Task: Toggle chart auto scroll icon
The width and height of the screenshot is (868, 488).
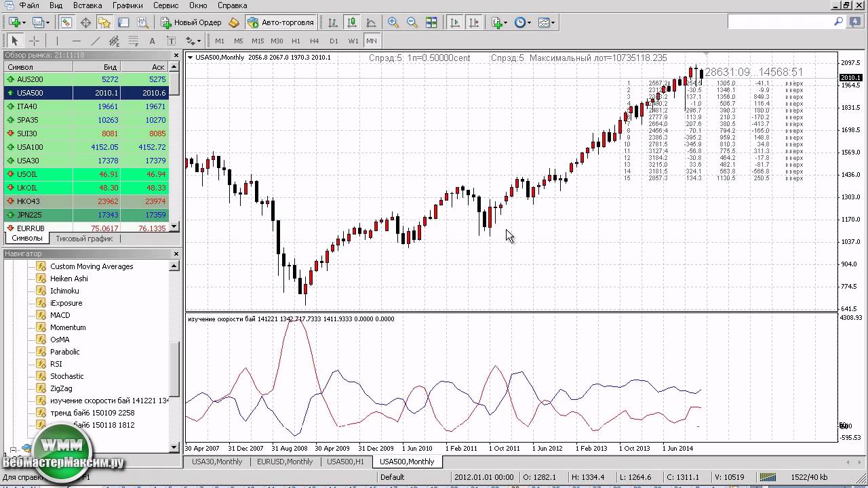Action: (455, 22)
